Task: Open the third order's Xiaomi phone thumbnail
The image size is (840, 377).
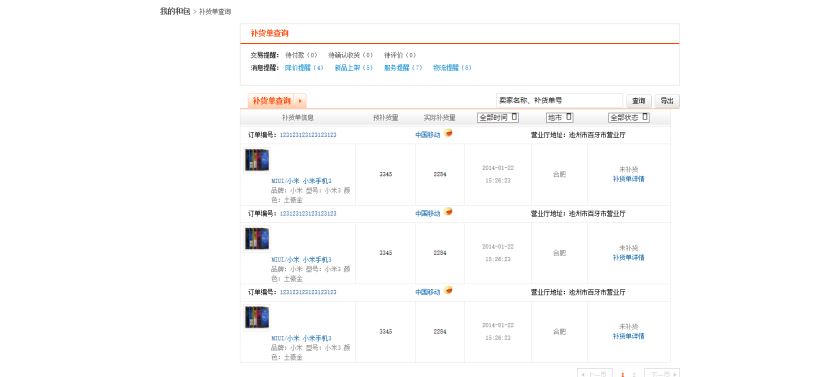Action: 257,317
